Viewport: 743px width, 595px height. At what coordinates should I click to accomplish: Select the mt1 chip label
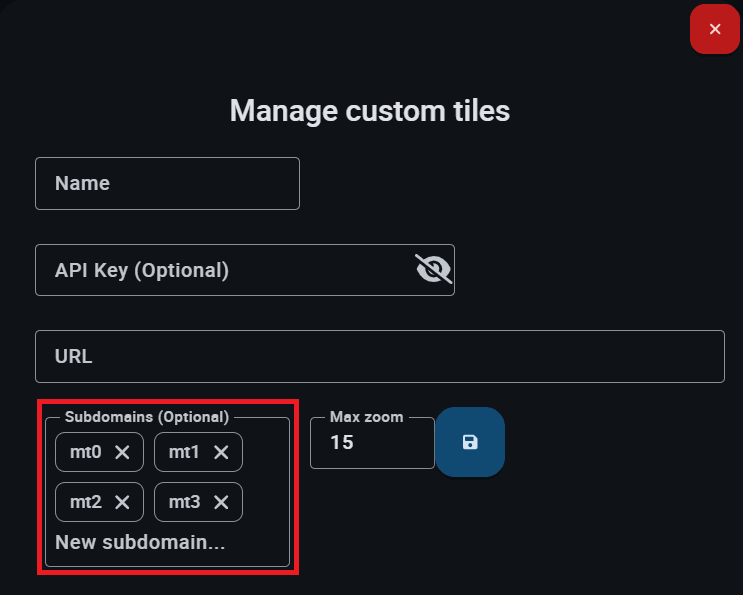(184, 453)
